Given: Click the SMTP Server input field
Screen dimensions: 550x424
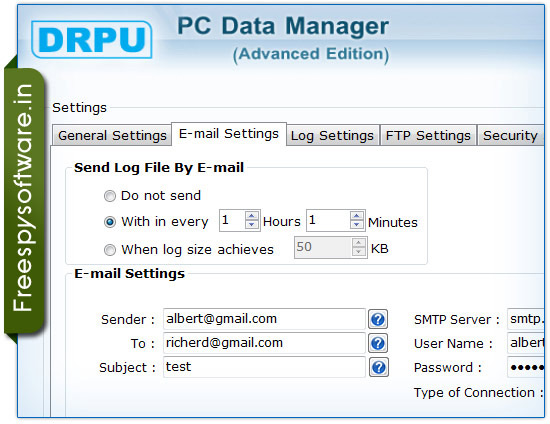Looking at the screenshot, I should [526, 319].
